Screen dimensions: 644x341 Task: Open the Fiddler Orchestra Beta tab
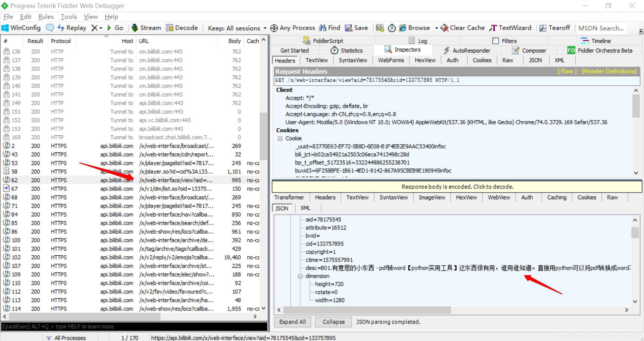click(x=600, y=50)
